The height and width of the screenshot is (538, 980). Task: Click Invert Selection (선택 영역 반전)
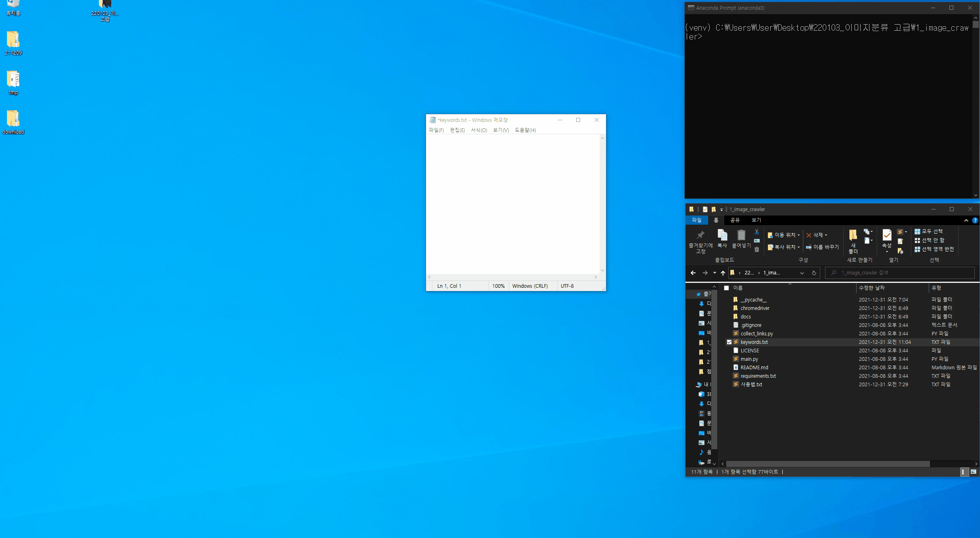(934, 249)
